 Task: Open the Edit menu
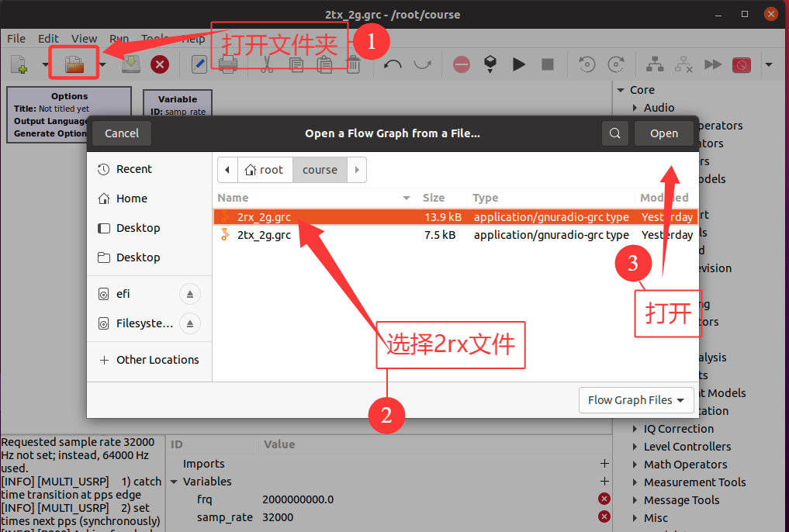click(x=48, y=39)
